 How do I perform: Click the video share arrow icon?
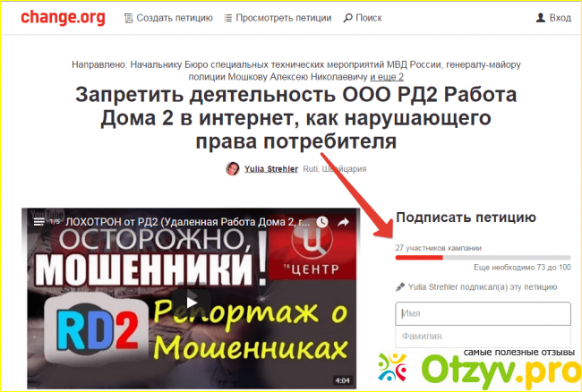(344, 222)
